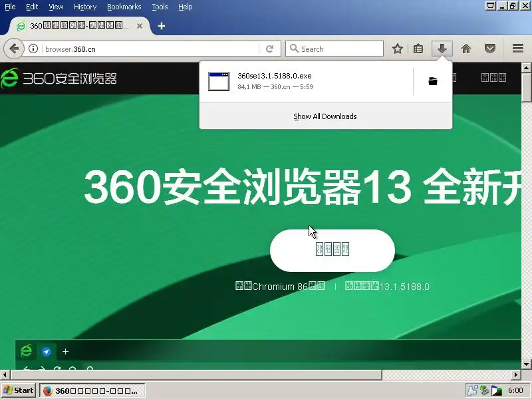Open the Help menu
This screenshot has height=399, width=532.
pyautogui.click(x=186, y=7)
